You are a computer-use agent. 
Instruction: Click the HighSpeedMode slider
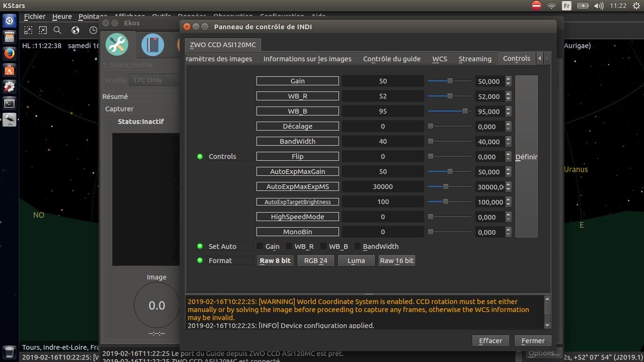coord(450,217)
